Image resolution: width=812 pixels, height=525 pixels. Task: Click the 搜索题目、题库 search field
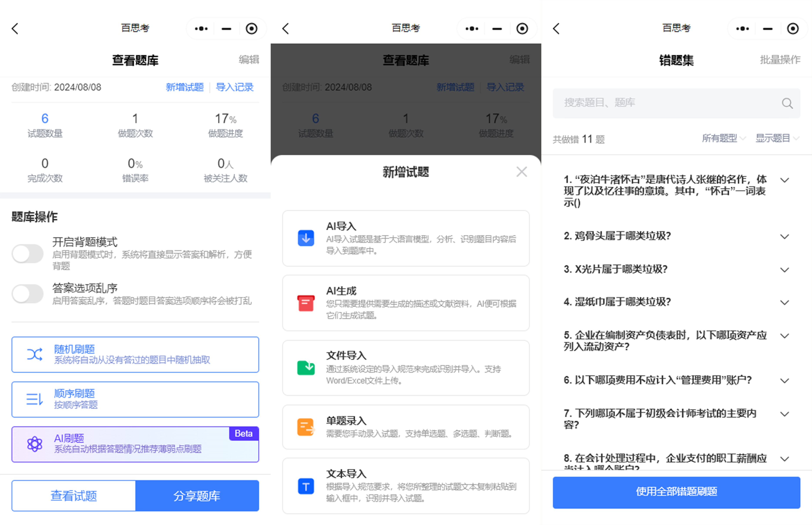[x=676, y=103]
